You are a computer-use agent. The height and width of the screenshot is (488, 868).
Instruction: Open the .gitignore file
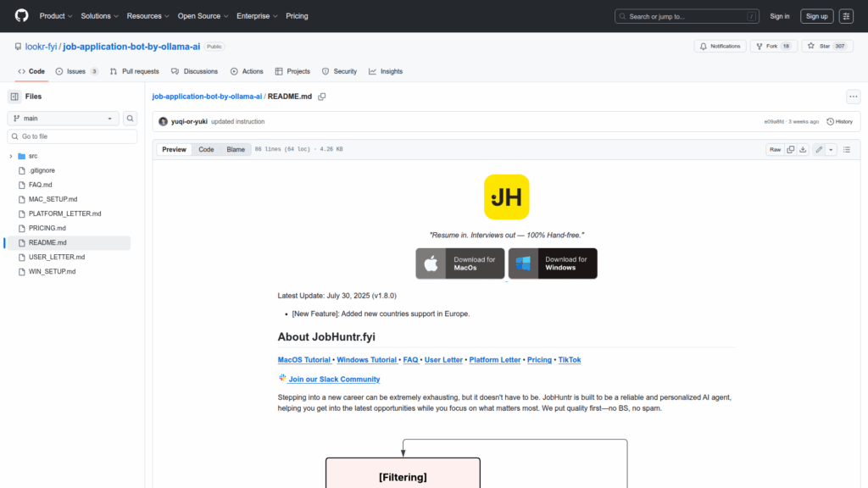(42, 170)
